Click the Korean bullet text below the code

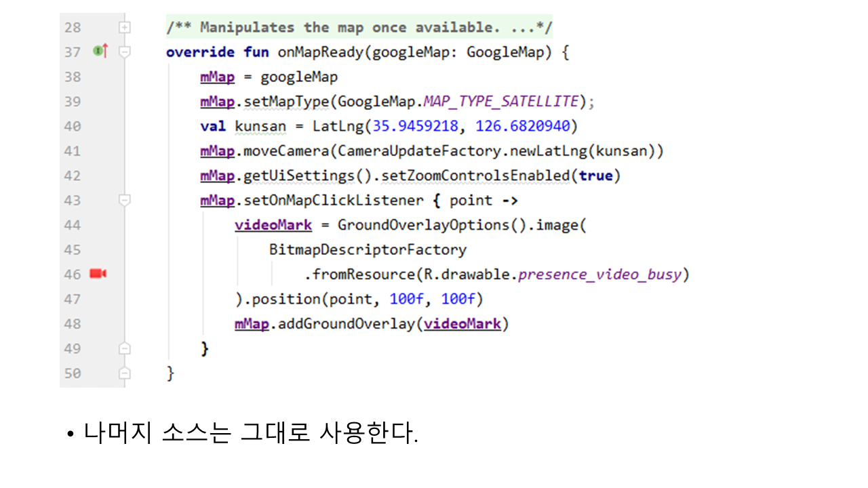(251, 433)
